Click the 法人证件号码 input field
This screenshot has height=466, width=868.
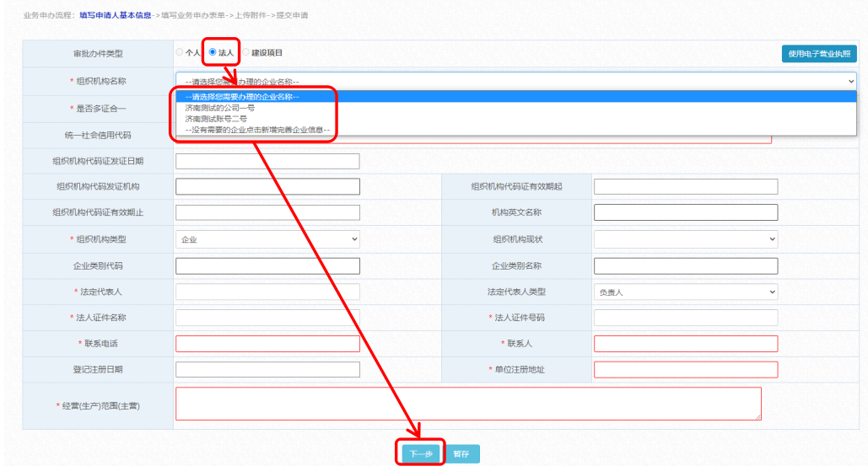click(x=686, y=318)
